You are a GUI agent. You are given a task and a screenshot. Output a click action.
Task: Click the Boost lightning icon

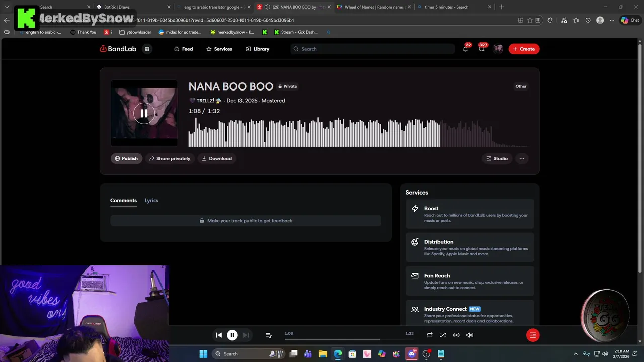[415, 208]
